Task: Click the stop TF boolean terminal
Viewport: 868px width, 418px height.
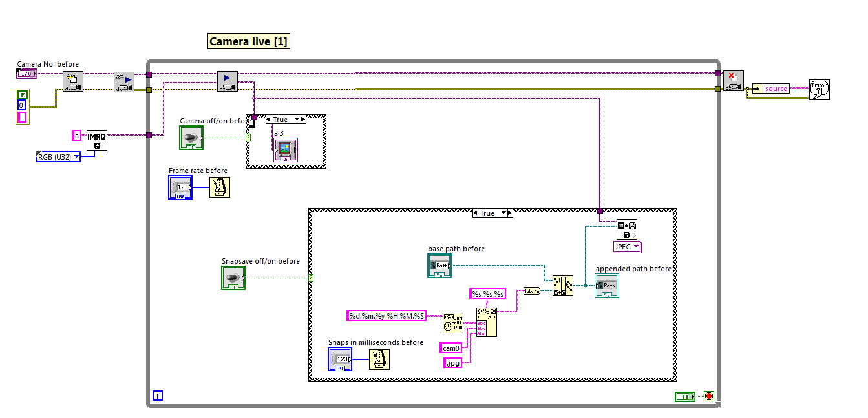Action: (x=685, y=397)
